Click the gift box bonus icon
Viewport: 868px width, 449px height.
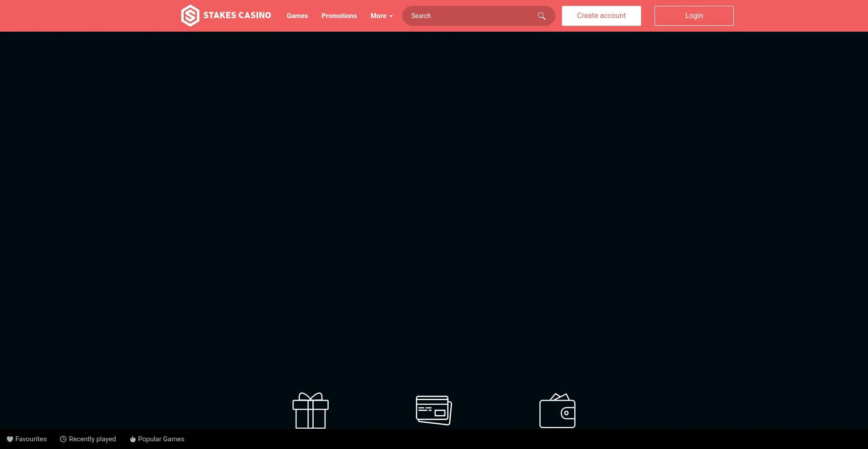tap(311, 411)
